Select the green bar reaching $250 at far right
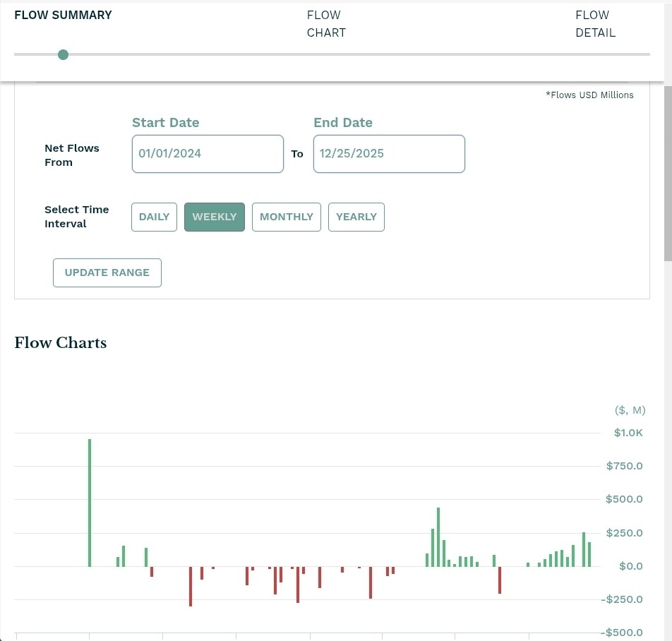This screenshot has height=641, width=672. click(x=584, y=549)
